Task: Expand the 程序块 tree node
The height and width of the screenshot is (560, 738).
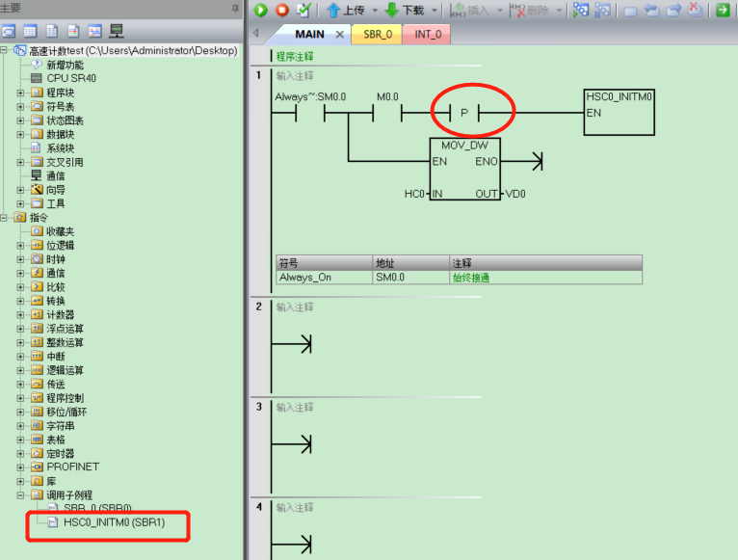Action: click(x=21, y=93)
